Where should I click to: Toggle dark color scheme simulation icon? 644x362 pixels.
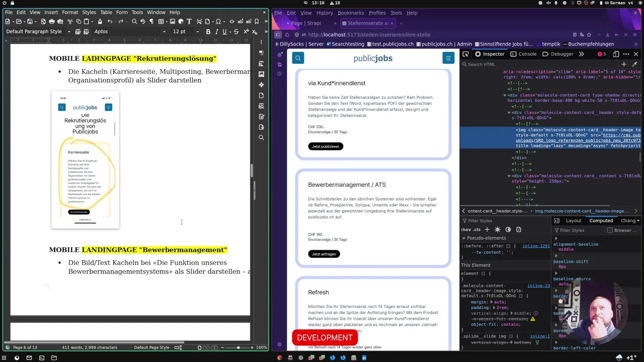click(508, 230)
